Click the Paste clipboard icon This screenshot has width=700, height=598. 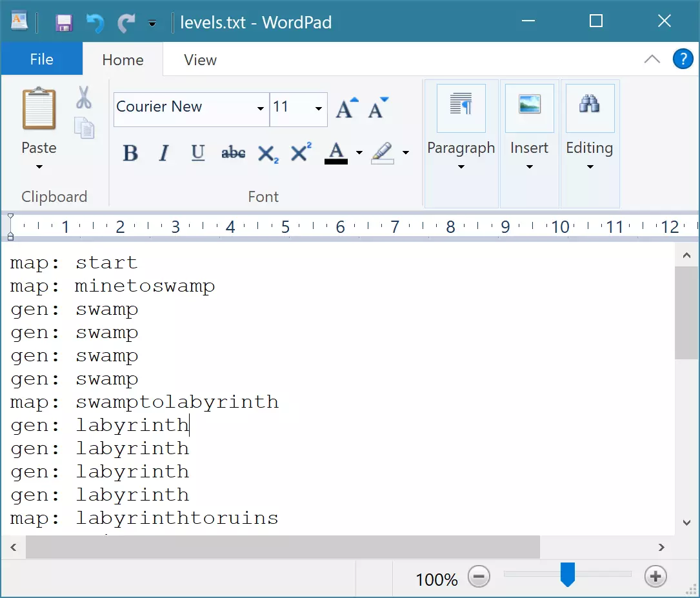point(39,110)
